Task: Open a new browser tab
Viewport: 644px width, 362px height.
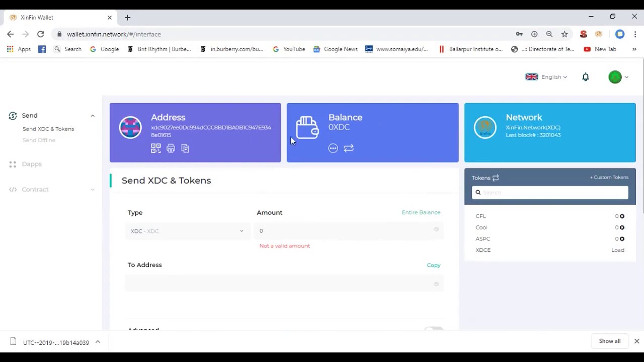Action: 127,18
